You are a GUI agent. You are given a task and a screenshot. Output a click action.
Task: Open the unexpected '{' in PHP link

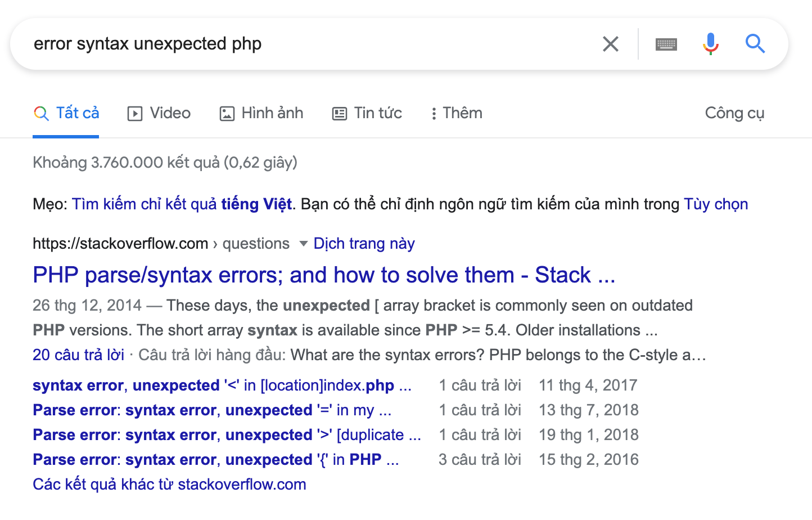[215, 460]
